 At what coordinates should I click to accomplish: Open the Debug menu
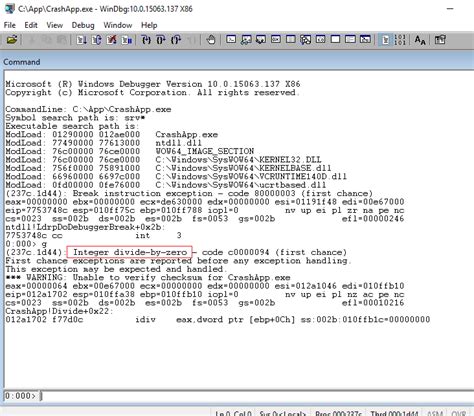(x=83, y=25)
